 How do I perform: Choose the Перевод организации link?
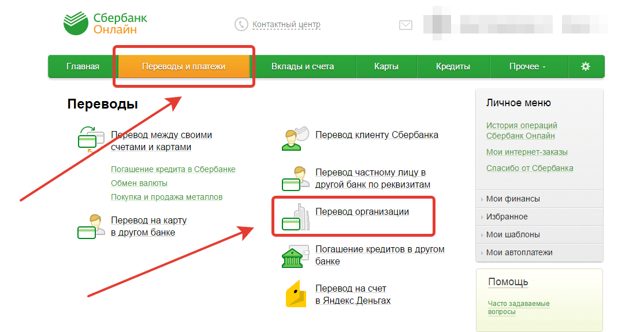point(362,212)
